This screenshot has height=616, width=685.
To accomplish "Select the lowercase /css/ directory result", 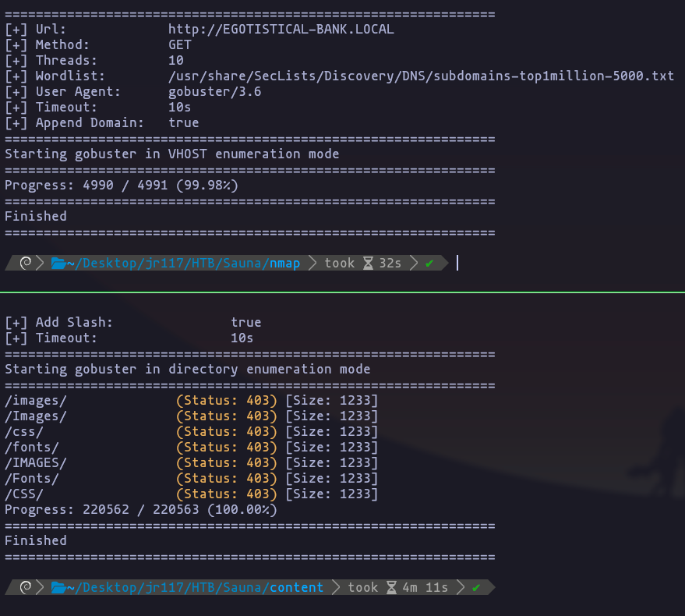I will click(24, 432).
